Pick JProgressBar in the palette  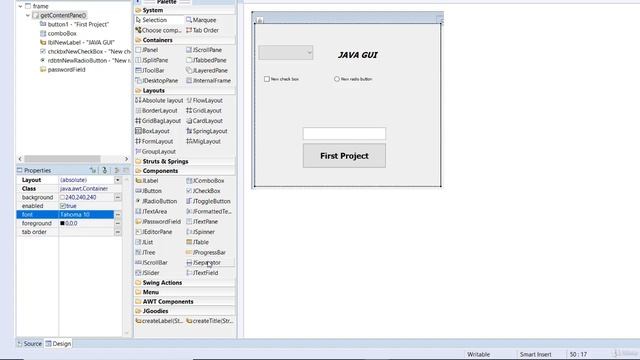click(206, 252)
